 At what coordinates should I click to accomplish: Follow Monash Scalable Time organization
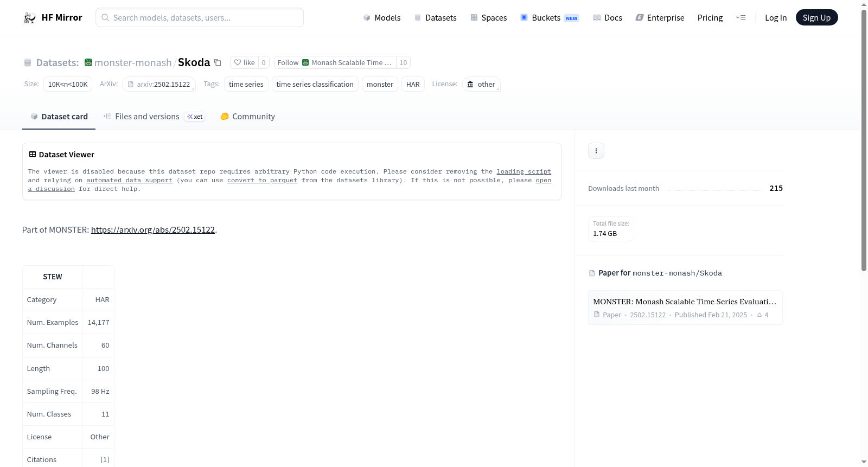click(335, 62)
